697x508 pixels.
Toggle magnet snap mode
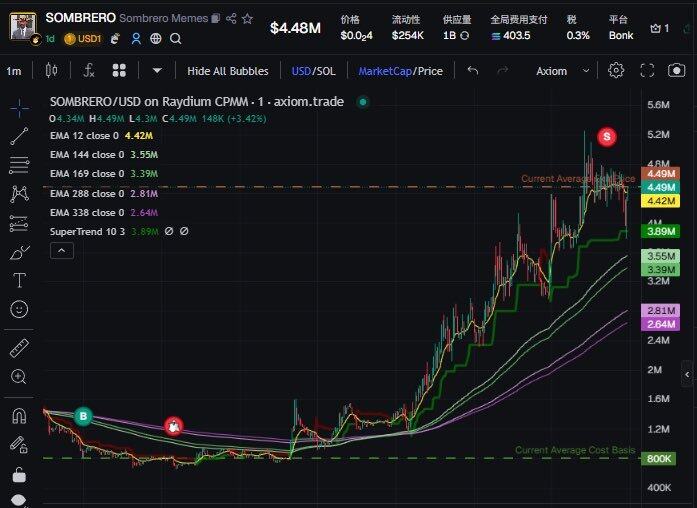19,415
